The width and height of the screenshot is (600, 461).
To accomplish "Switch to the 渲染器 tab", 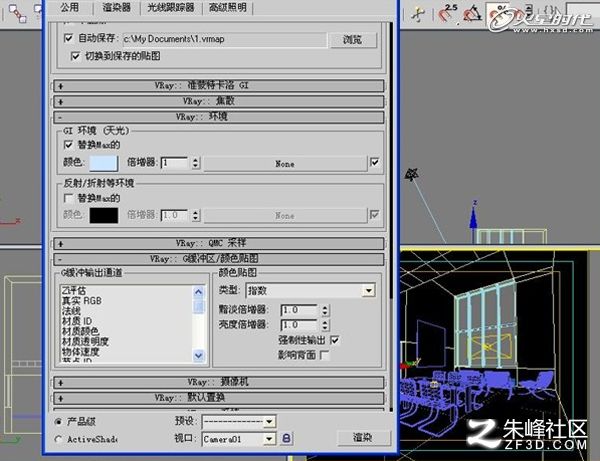I will point(116,7).
